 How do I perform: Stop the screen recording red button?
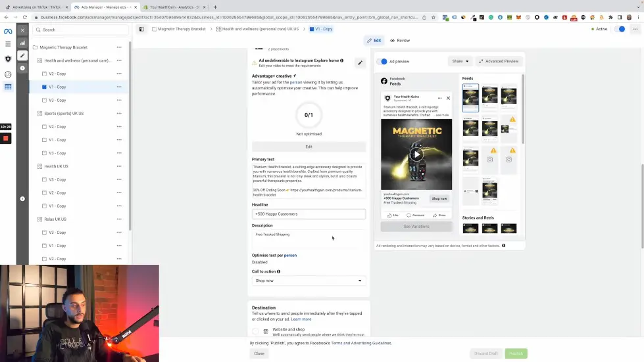6,139
